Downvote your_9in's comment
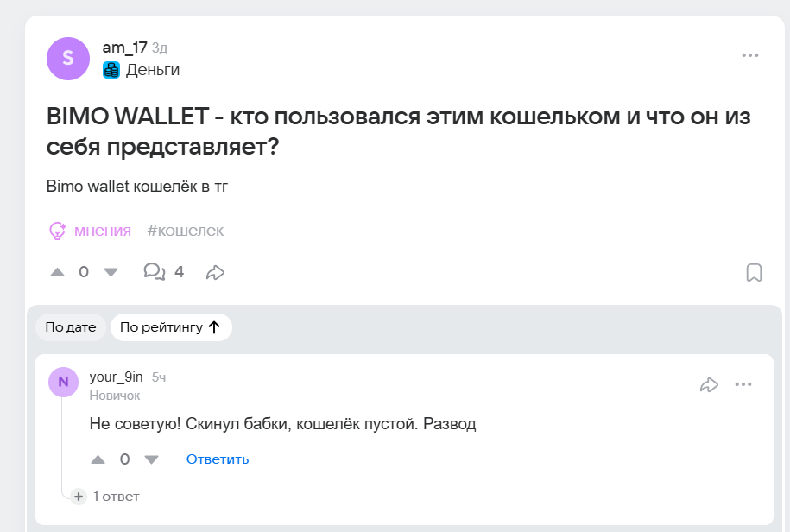Screen dimensions: 790x532 pyautogui.click(x=151, y=459)
